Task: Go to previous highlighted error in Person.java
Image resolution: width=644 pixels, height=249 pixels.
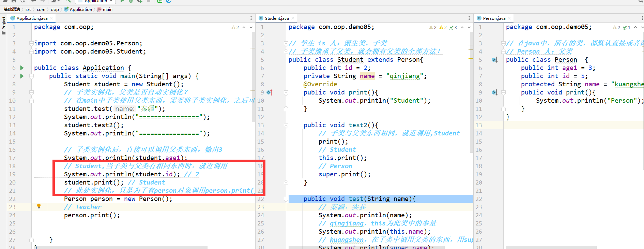Action: [x=635, y=27]
